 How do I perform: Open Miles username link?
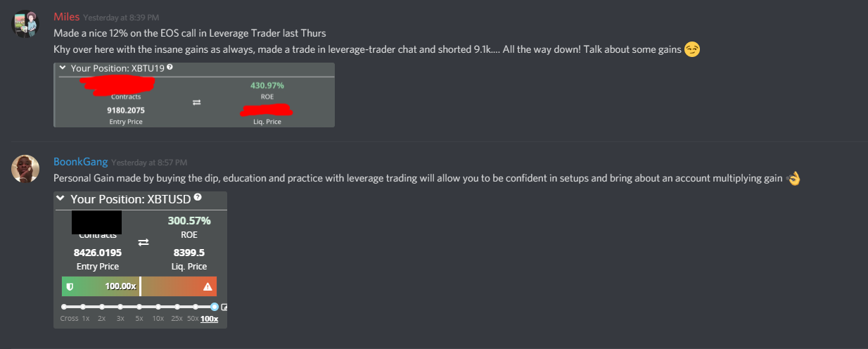66,16
